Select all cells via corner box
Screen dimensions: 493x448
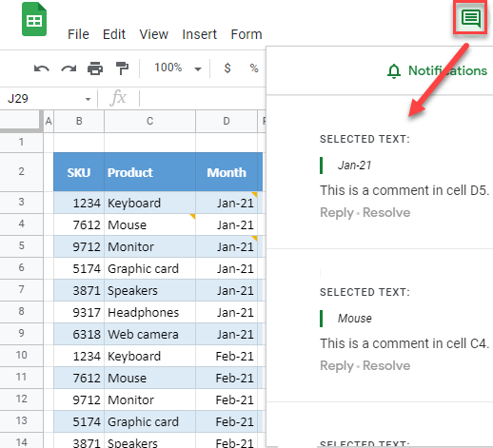coord(21,121)
